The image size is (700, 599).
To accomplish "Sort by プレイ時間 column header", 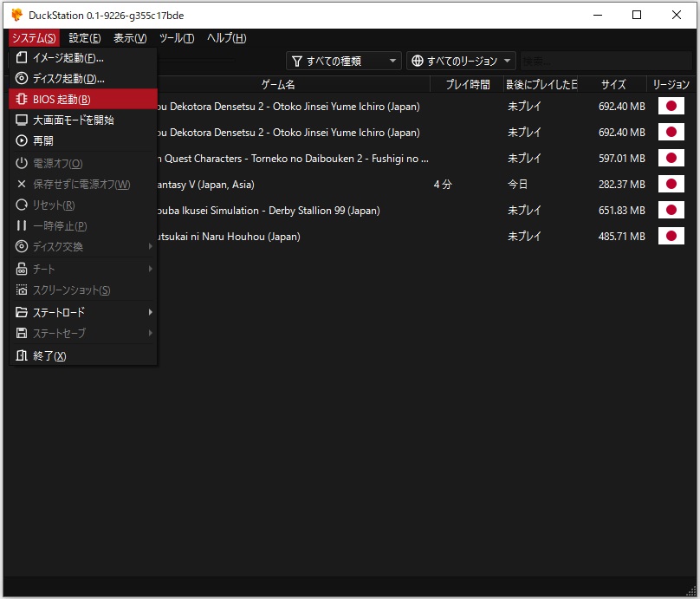I will [x=468, y=84].
